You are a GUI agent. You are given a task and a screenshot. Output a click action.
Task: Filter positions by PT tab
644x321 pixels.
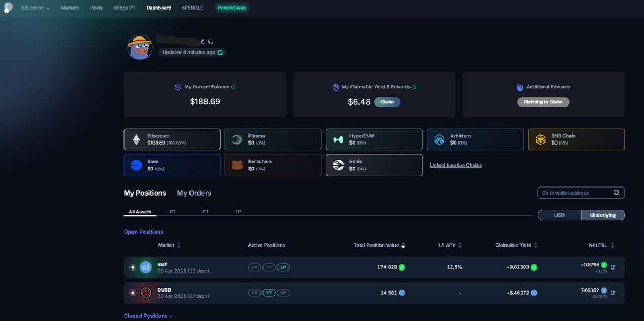pos(173,212)
